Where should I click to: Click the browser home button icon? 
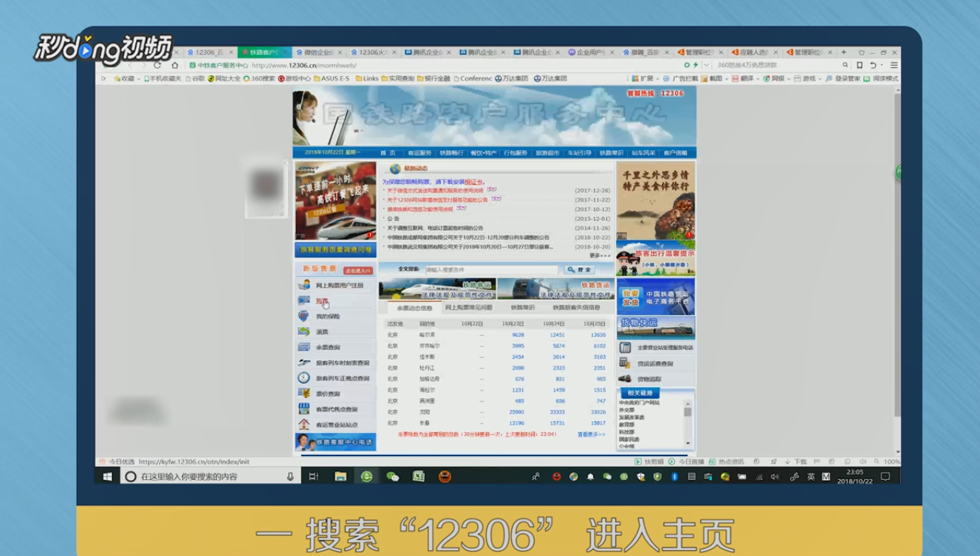[175, 65]
